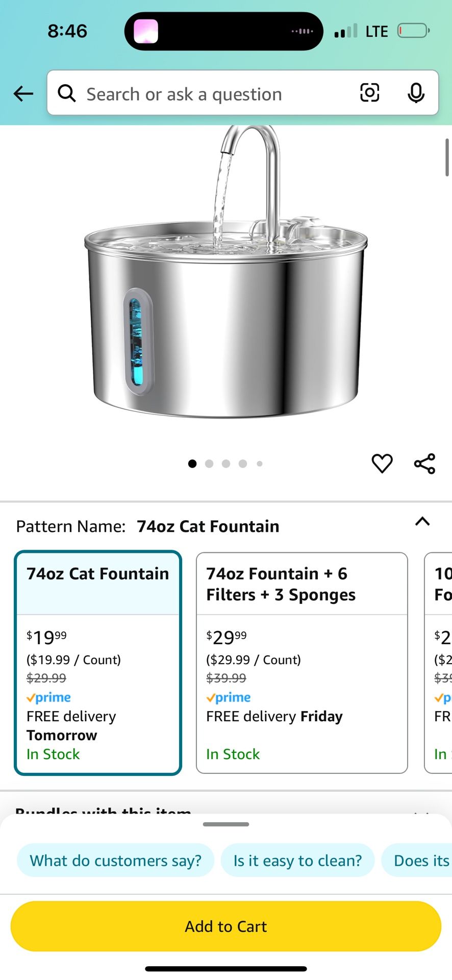
Task: Tap 'What do customers say?' chip
Action: (x=115, y=861)
